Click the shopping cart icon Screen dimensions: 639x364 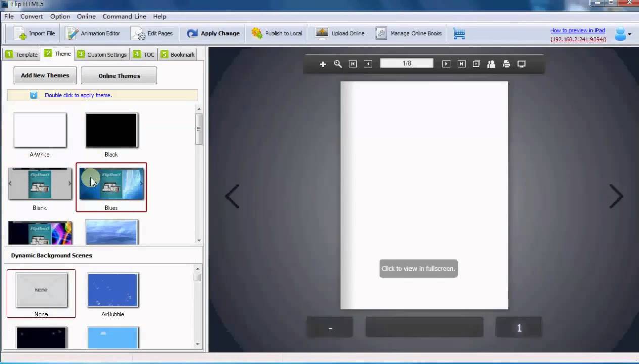[459, 34]
